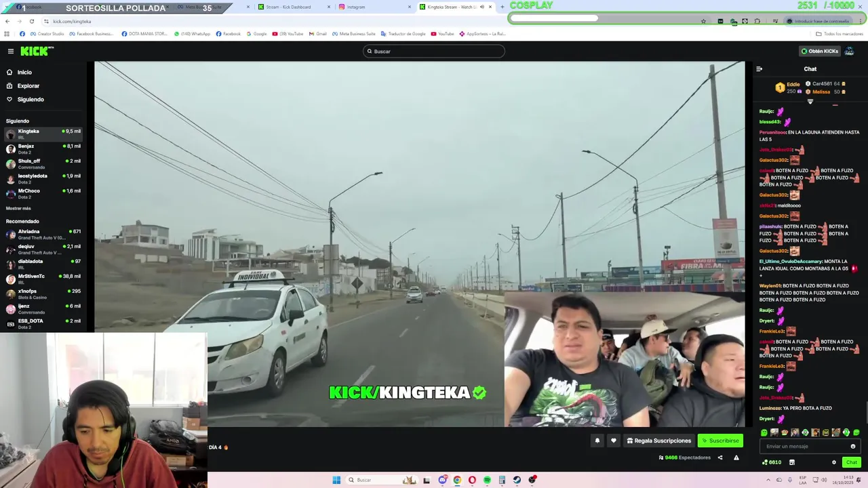Open recommended channel ijenz
The width and height of the screenshot is (868, 488).
click(x=43, y=308)
